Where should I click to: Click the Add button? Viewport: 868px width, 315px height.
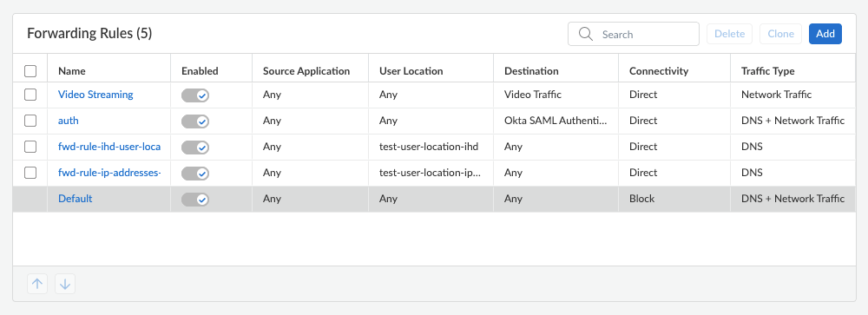tap(825, 34)
